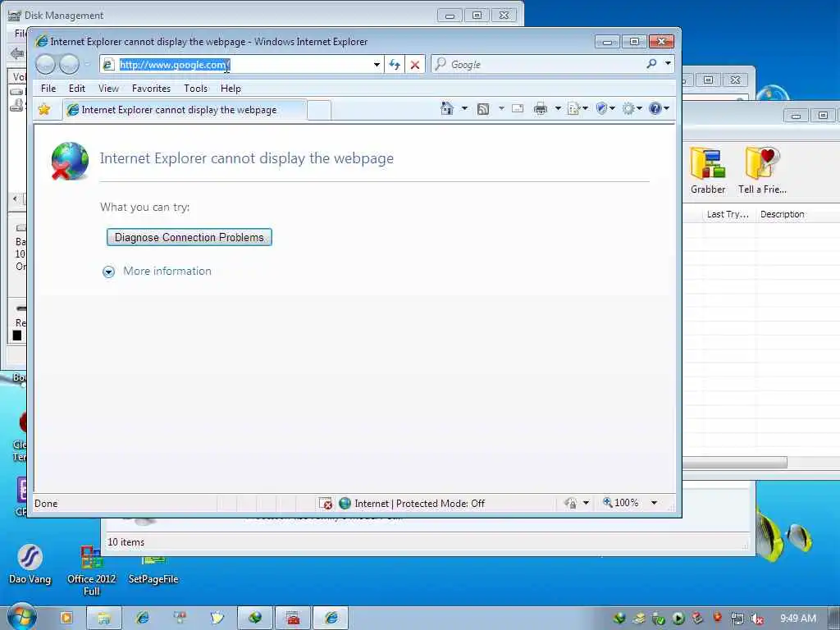Click the Media Player icon on the taskbar
This screenshot has height=630, width=840.
pos(66,618)
